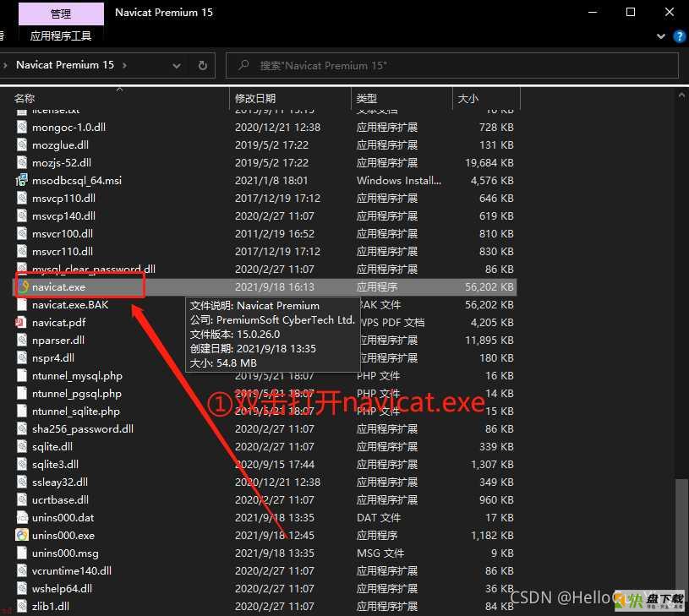The image size is (689, 616).
Task: Open the Explorer help button
Action: point(680,36)
